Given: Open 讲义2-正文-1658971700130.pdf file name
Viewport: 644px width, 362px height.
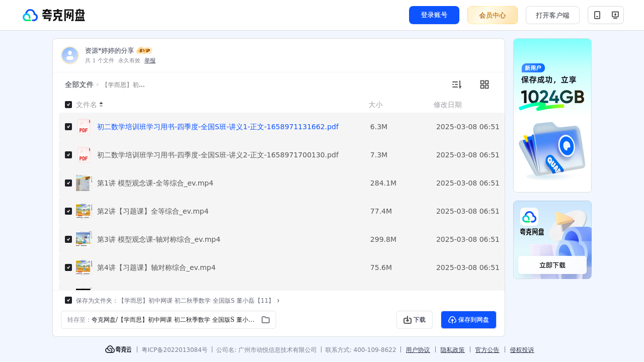Looking at the screenshot, I should (218, 155).
